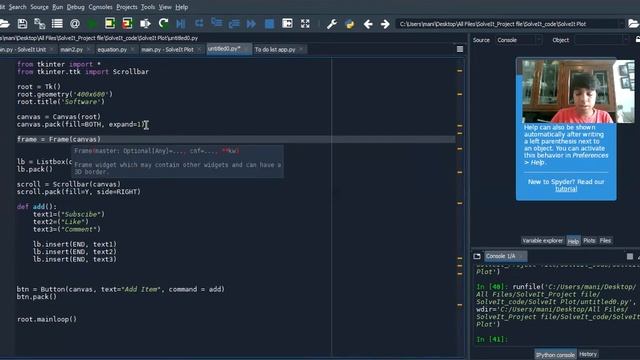640x360 pixels.
Task: Open the Source menu
Action: tap(39, 7)
